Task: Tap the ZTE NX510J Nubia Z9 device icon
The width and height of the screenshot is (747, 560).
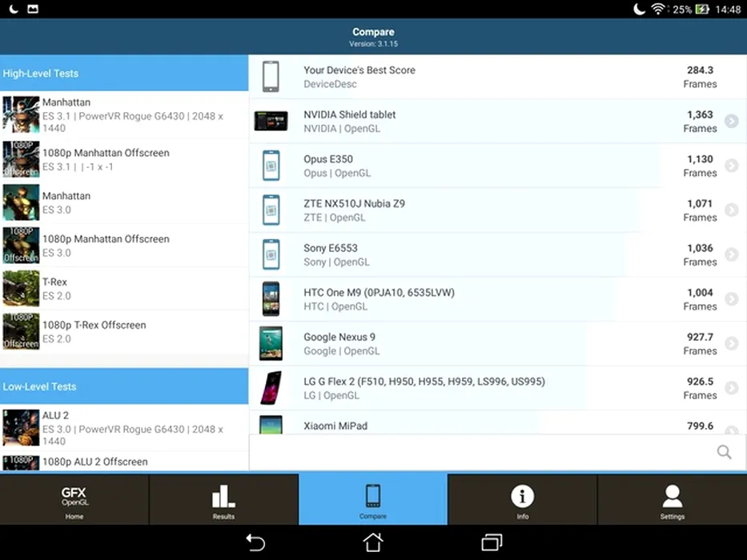Action: [271, 210]
